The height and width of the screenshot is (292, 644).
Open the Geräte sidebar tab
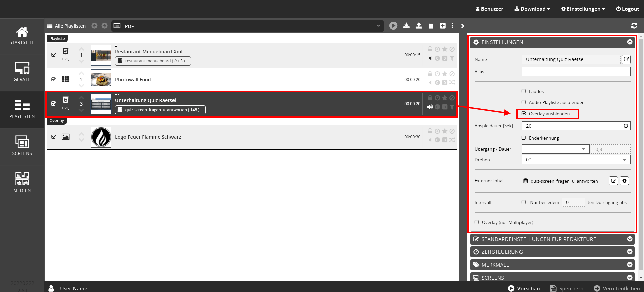22,72
